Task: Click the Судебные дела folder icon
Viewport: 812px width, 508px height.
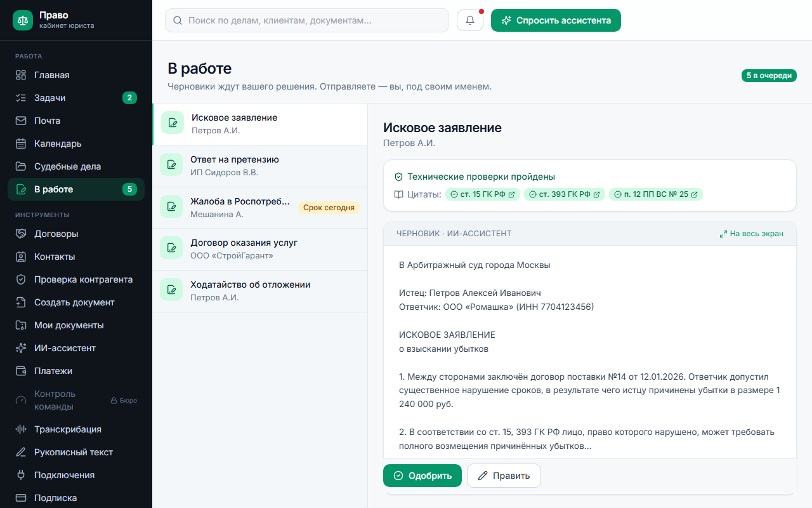Action: [21, 166]
